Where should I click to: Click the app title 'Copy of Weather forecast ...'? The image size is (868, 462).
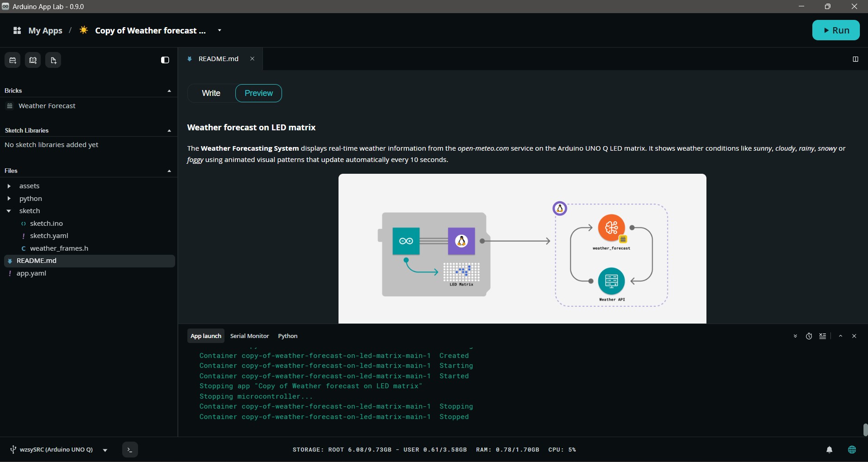tap(150, 30)
